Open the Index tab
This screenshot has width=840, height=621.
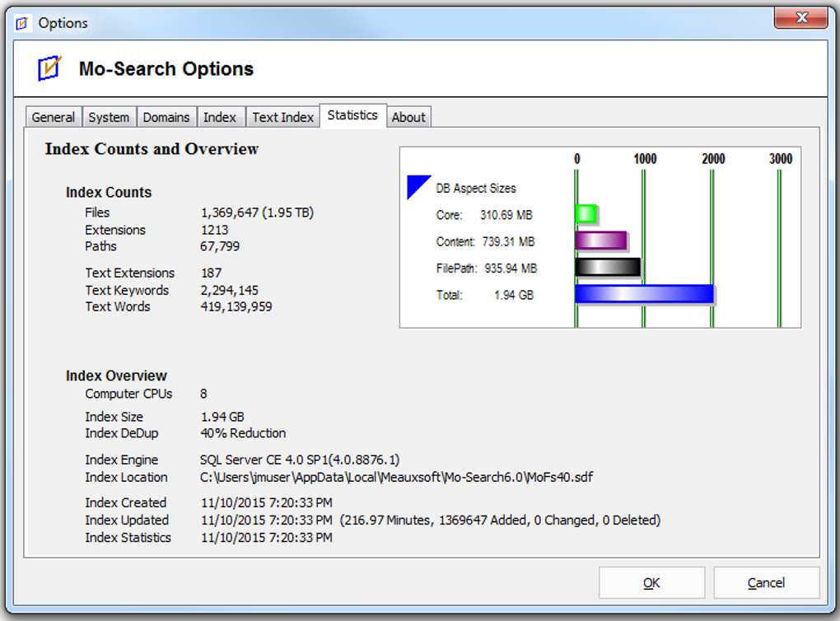(221, 117)
